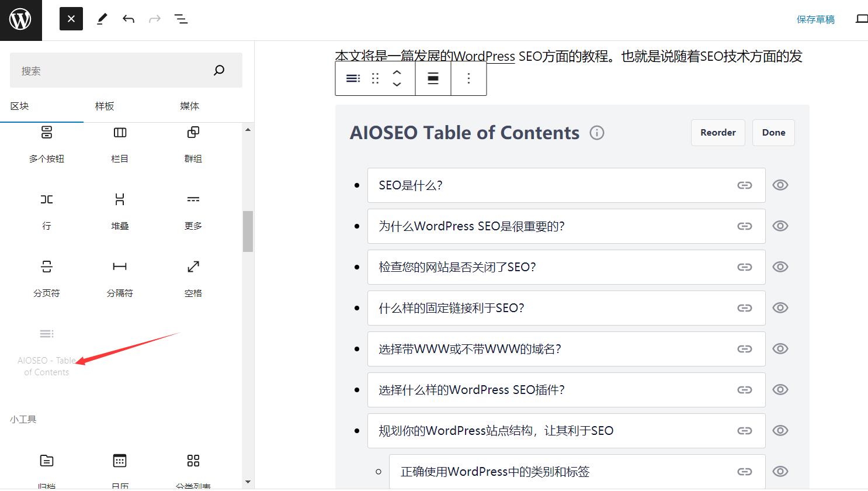Insert the 堆叠 stack block

[120, 211]
